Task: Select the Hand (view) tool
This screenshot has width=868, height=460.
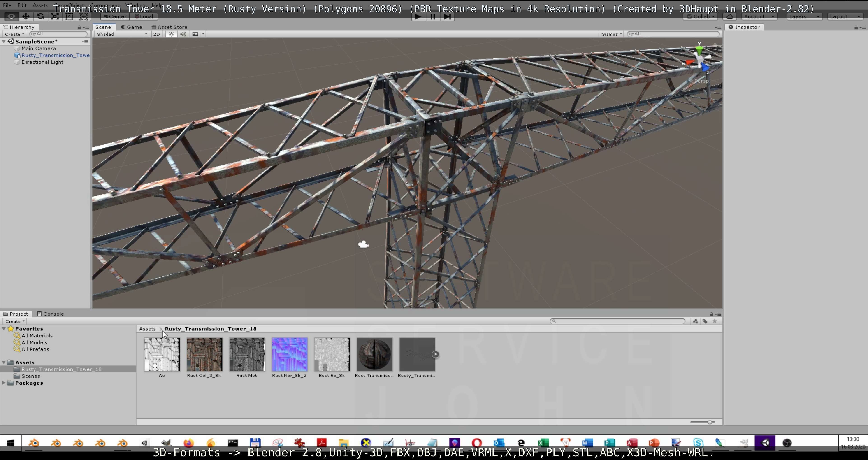Action: point(11,16)
